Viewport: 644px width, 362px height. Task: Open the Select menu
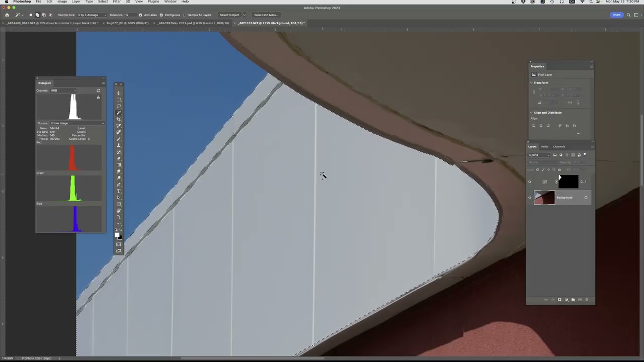(x=103, y=2)
